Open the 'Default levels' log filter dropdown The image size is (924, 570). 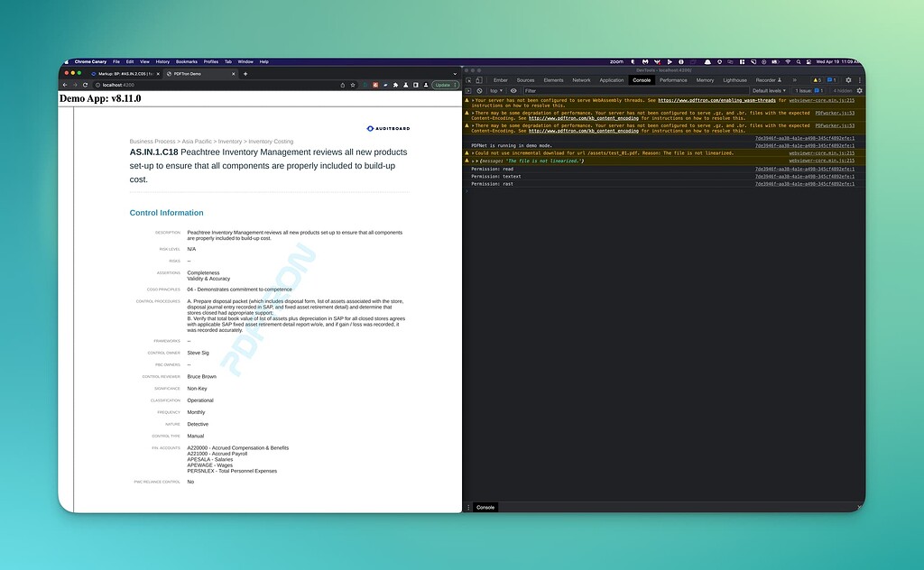pyautogui.click(x=770, y=90)
